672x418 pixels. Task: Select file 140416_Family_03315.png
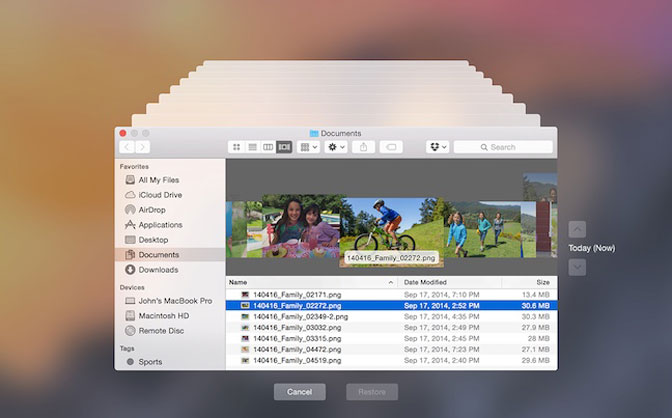click(x=391, y=338)
